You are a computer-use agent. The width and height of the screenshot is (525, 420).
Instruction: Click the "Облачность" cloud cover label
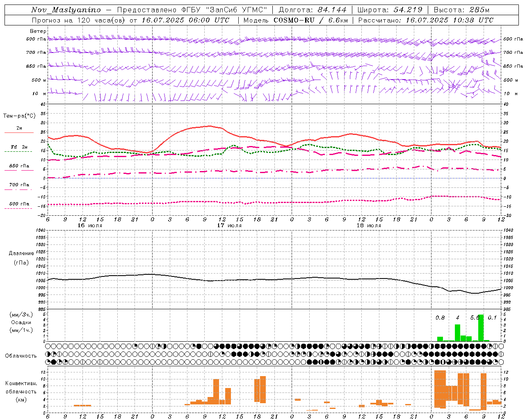[x=21, y=356]
